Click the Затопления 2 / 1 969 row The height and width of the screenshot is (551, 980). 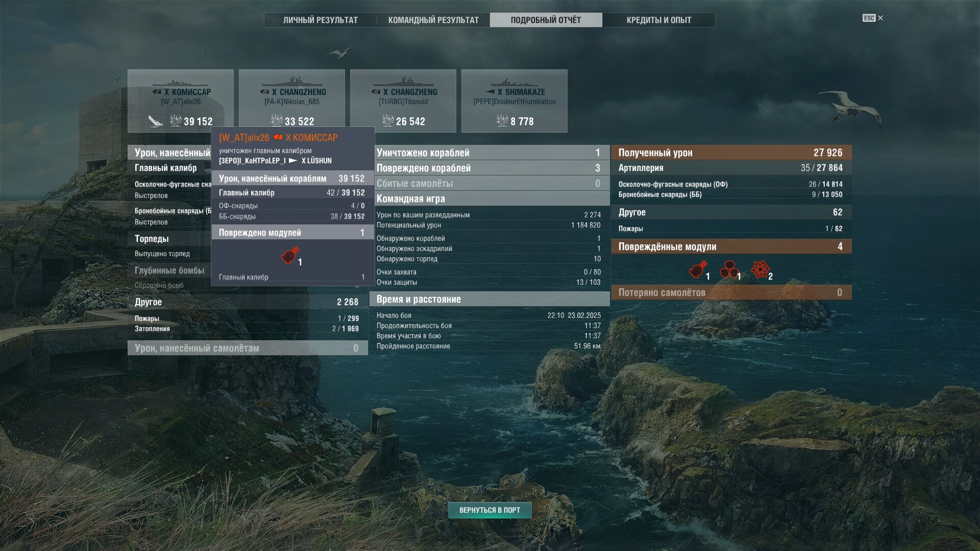(247, 329)
